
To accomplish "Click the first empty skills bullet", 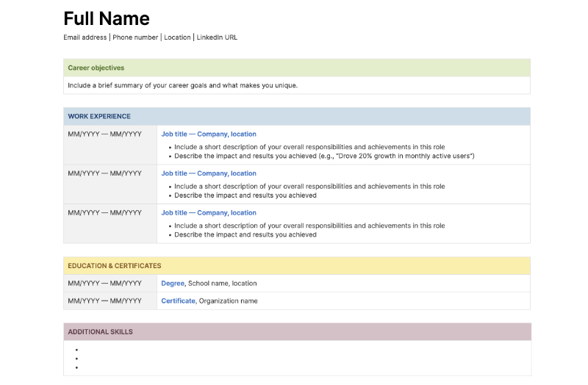I will (77, 350).
